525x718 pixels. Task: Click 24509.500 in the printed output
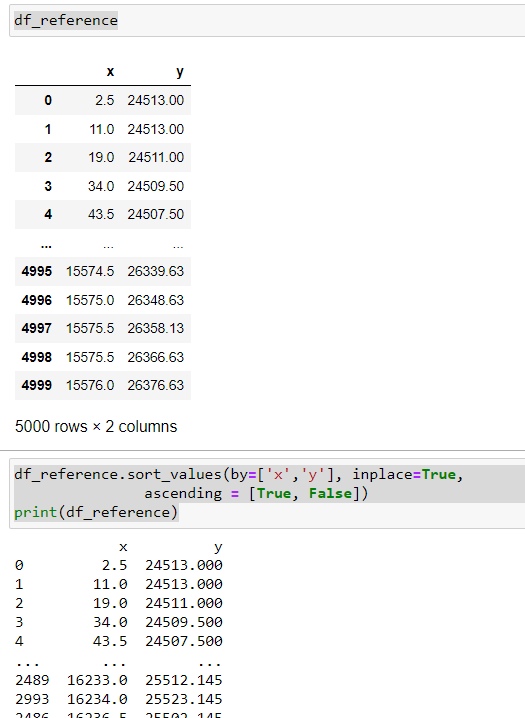click(x=184, y=622)
